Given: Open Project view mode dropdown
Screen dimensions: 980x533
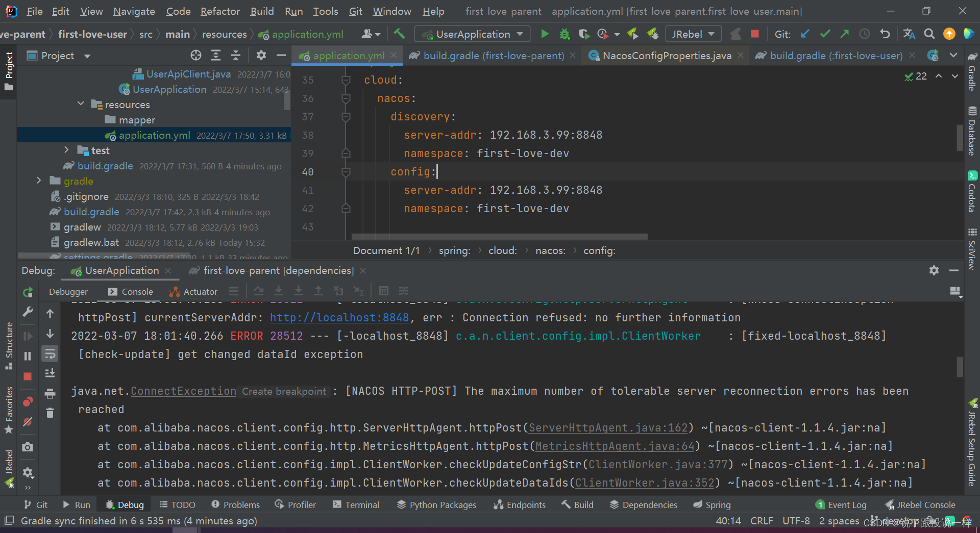Looking at the screenshot, I should pos(87,56).
